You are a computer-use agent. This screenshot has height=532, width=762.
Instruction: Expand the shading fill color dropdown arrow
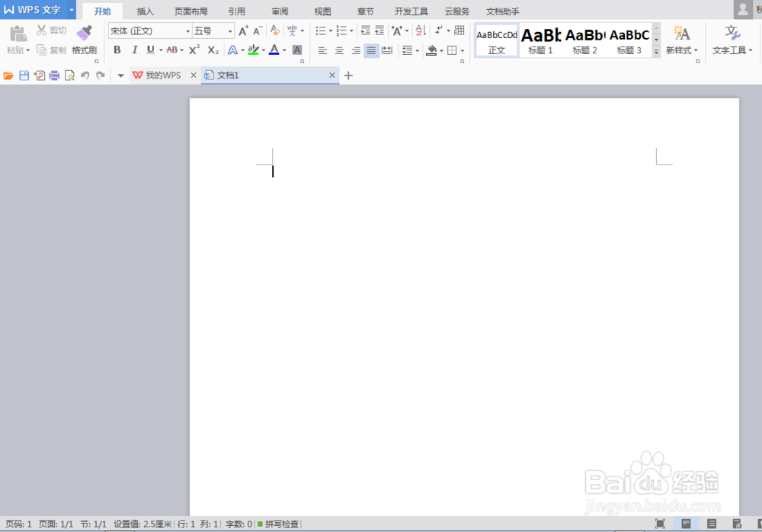pyautogui.click(x=441, y=50)
